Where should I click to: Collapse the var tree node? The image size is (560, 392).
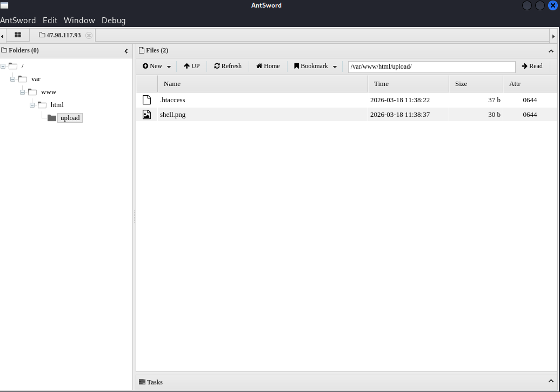point(12,79)
